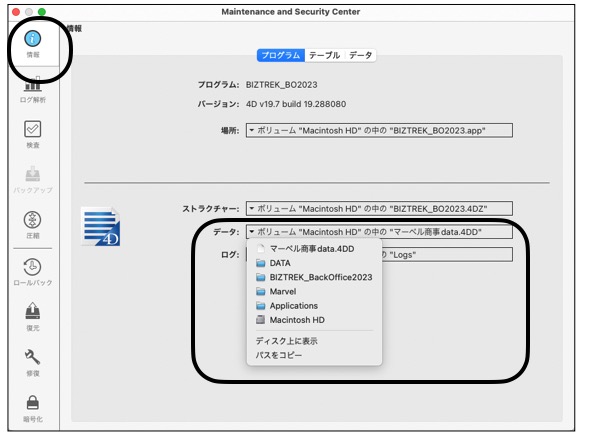
Task: Expand the ストラクチャー structure path dropdown
Action: click(x=379, y=208)
